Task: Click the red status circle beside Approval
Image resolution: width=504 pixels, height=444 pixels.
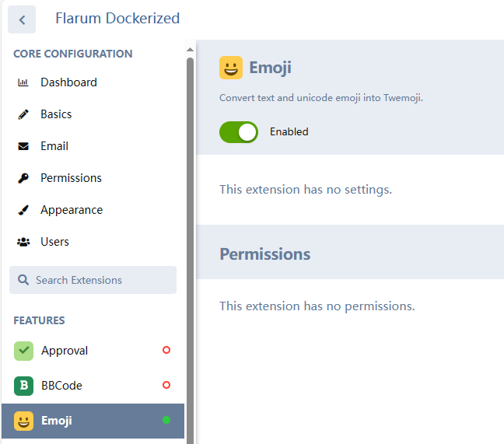Action: click(x=166, y=350)
